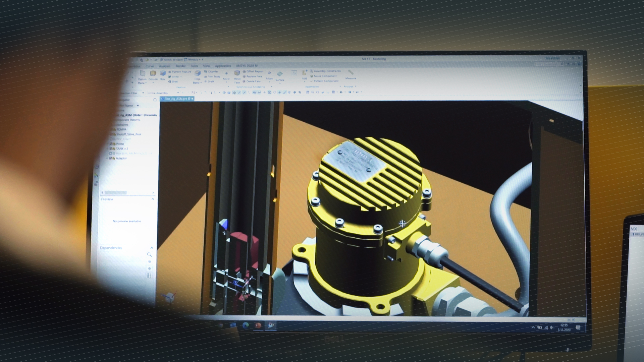This screenshot has height=362, width=644.
Task: Toggle the Probe component checkbox
Action: click(111, 144)
